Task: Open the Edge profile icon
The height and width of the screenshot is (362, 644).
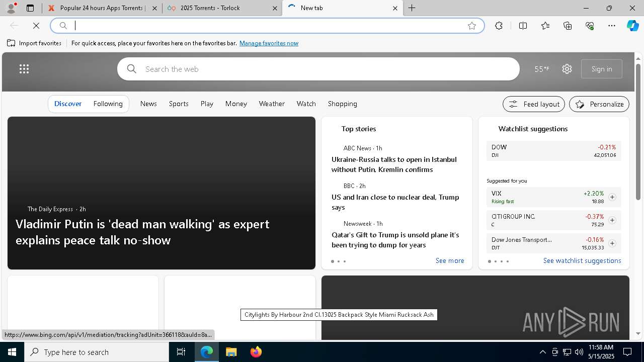Action: (x=11, y=8)
